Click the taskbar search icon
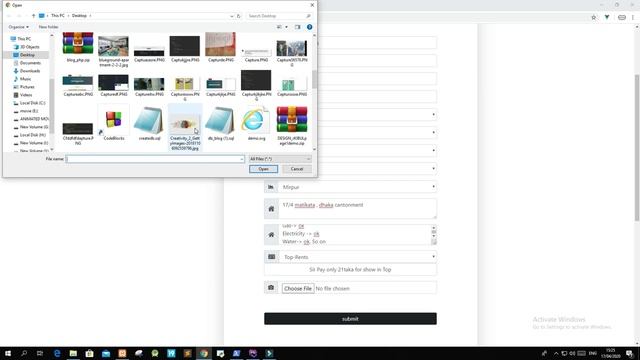The image size is (640, 360). [x=24, y=353]
